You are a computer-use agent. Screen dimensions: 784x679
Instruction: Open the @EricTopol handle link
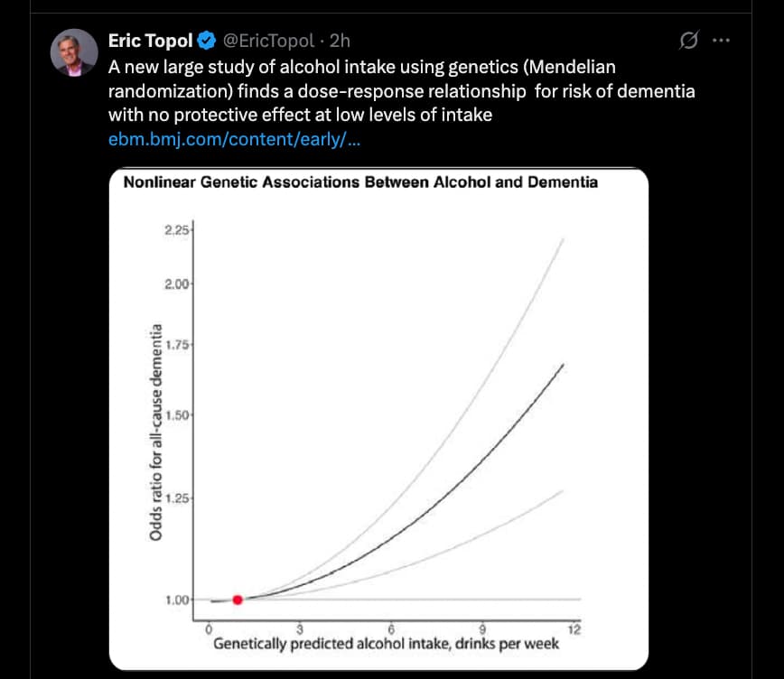(268, 41)
